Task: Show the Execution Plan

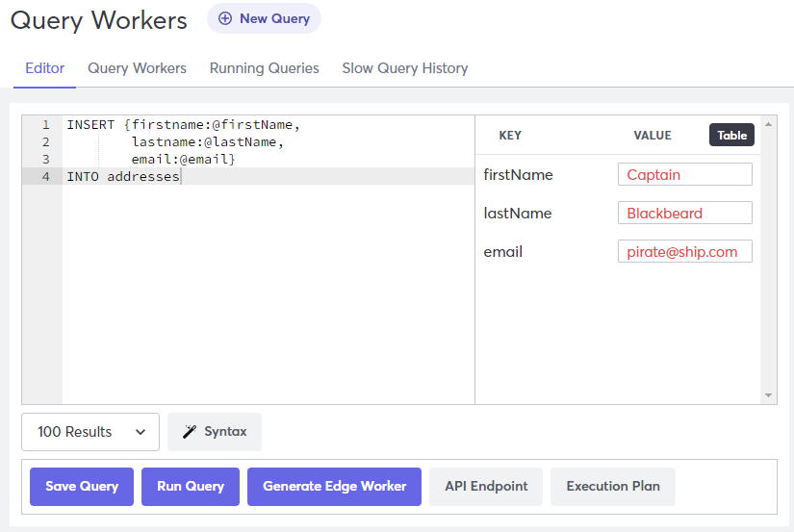Action: tap(612, 486)
